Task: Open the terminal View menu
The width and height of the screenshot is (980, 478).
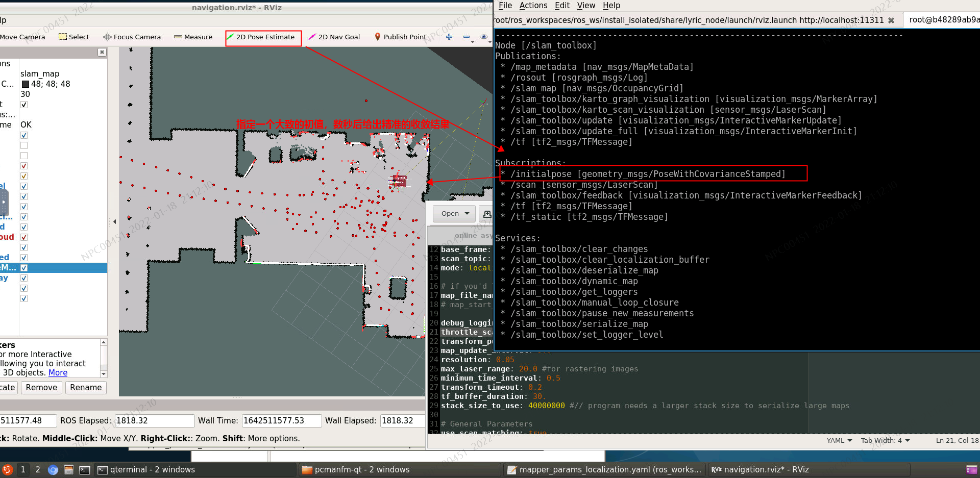Action: 586,6
